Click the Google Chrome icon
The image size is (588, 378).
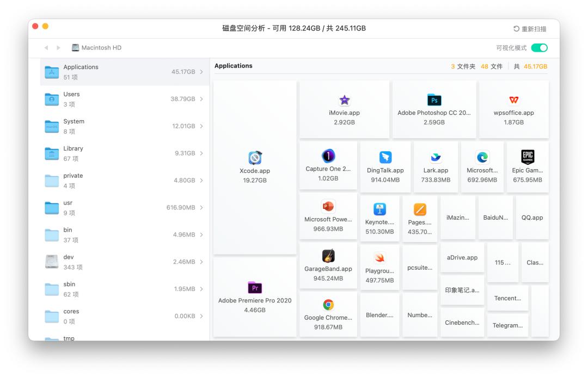(x=328, y=305)
